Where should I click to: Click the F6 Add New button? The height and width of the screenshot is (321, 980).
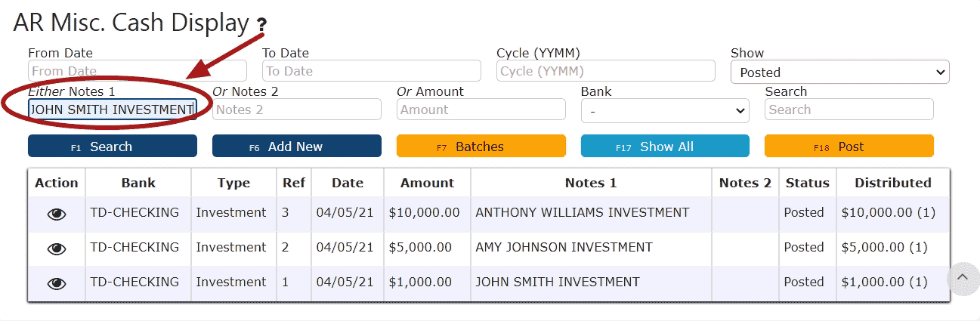click(297, 147)
